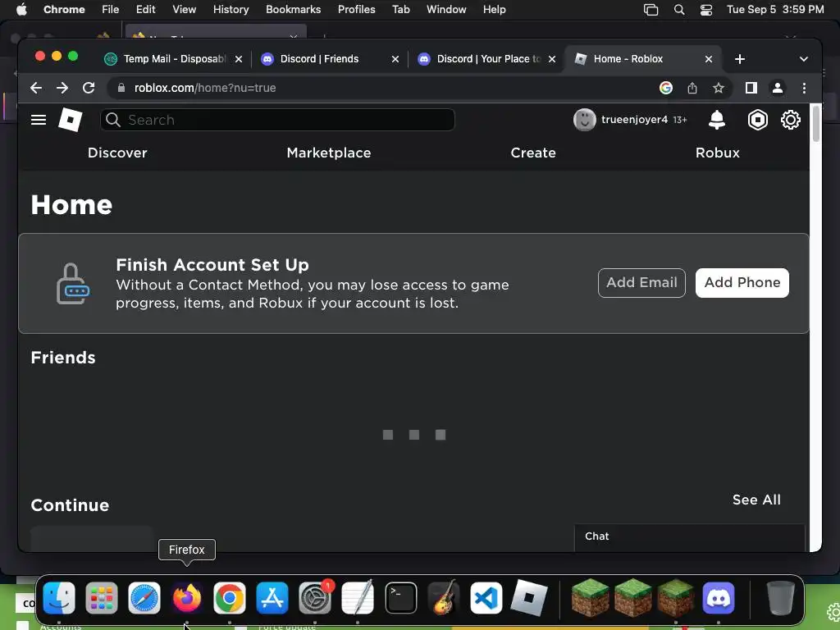Open the History menu
The height and width of the screenshot is (630, 840).
[231, 10]
